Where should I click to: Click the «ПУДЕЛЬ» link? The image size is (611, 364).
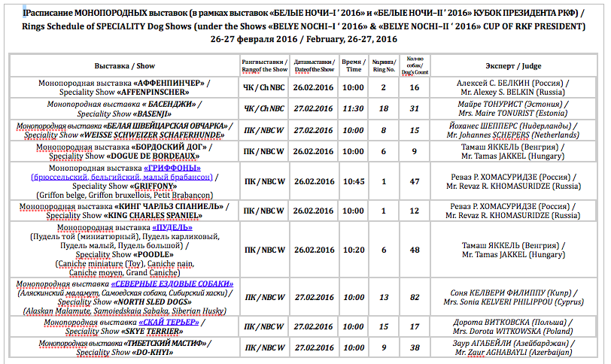tap(172, 226)
